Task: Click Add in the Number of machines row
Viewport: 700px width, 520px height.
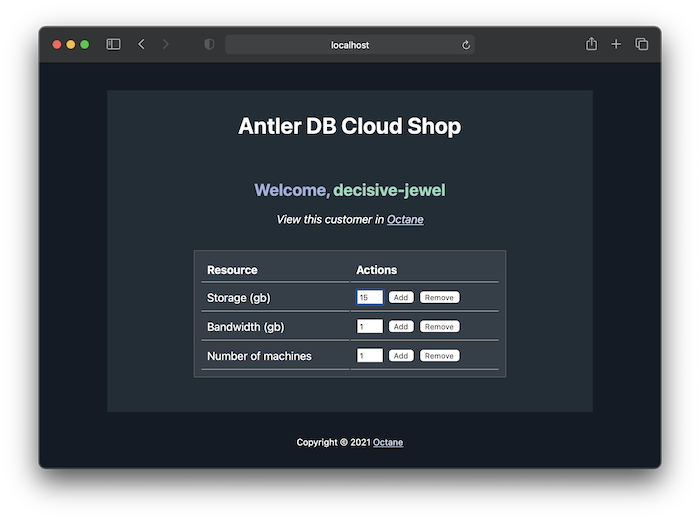Action: coord(401,356)
